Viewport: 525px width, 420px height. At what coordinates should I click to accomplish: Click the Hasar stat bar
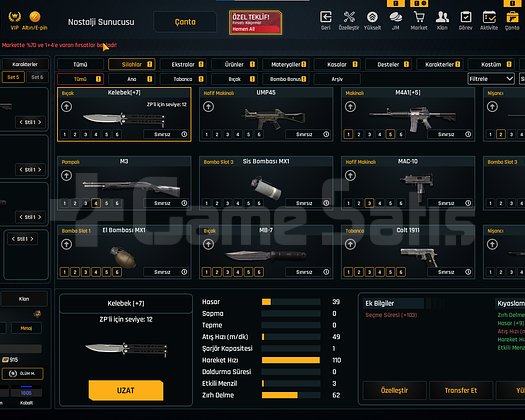(291, 302)
